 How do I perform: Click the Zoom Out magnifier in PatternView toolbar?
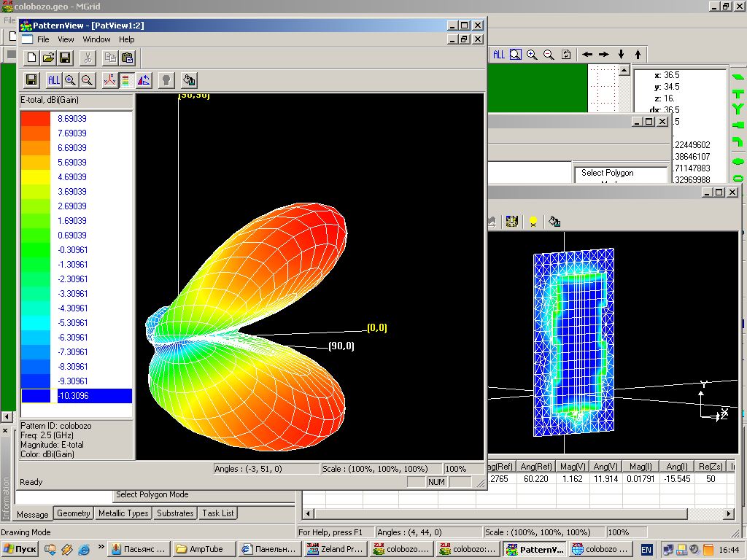pyautogui.click(x=88, y=80)
